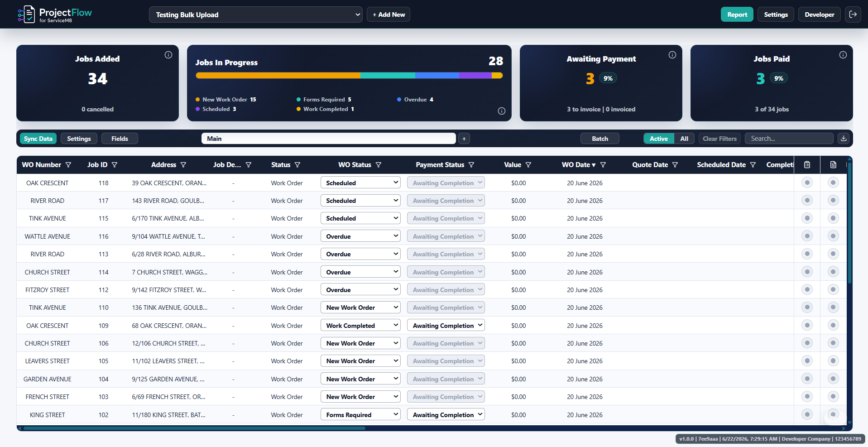
Task: Click the clipboard column header icon
Action: (x=807, y=165)
